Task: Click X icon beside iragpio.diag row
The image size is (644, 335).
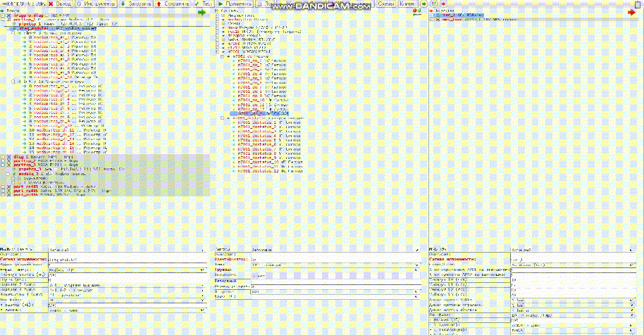Action: point(8,15)
